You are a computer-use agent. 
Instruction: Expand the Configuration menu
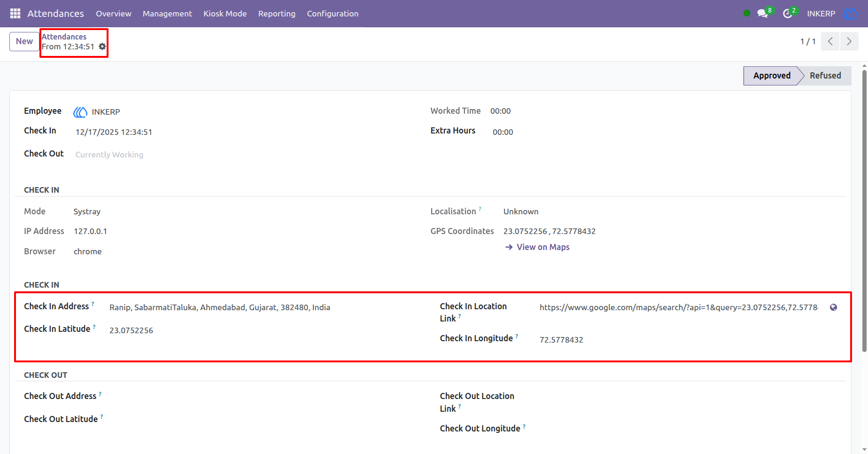point(333,14)
